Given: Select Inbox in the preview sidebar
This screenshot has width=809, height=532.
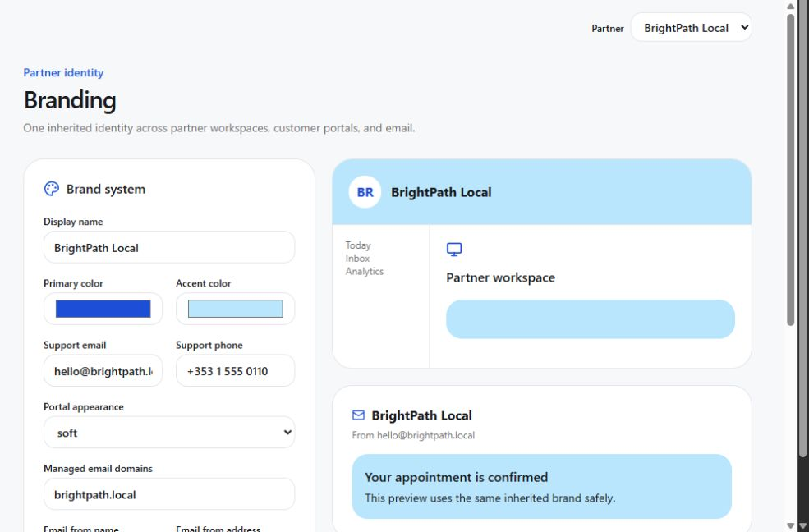Looking at the screenshot, I should coord(357,259).
